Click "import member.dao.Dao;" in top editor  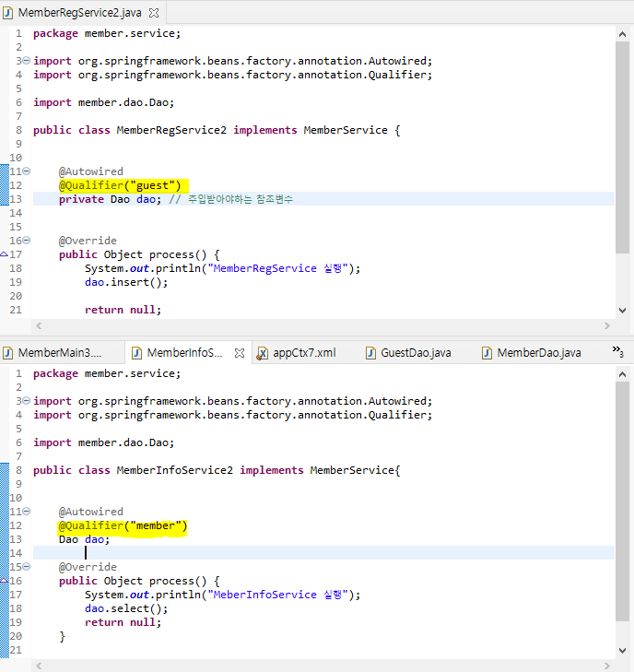(104, 102)
